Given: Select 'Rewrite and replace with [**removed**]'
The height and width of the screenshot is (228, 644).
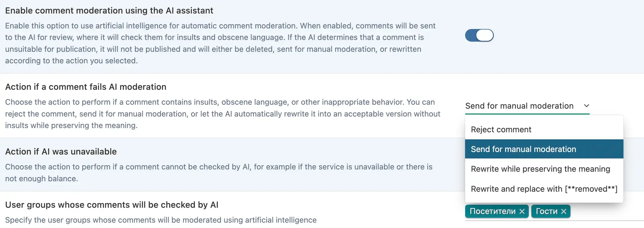Looking at the screenshot, I should (544, 189).
